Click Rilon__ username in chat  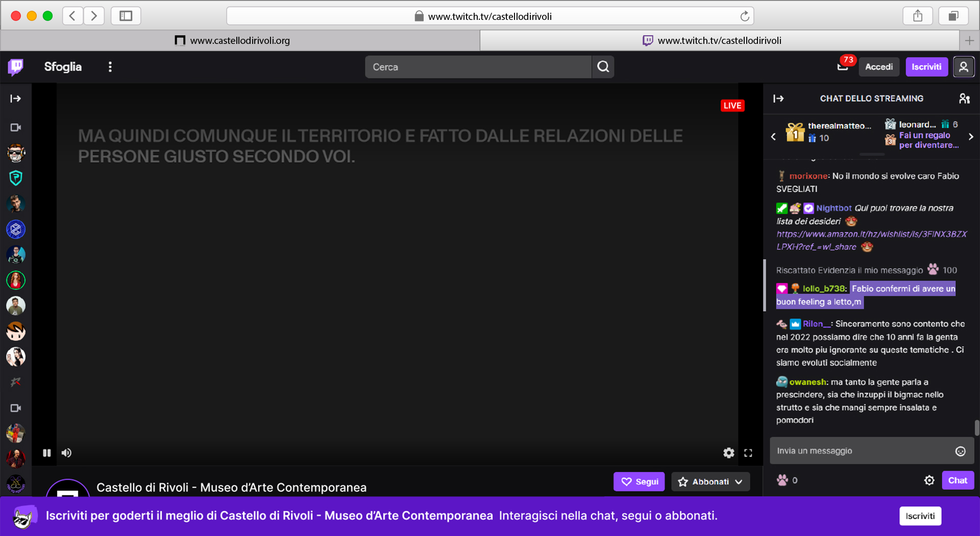coord(817,324)
